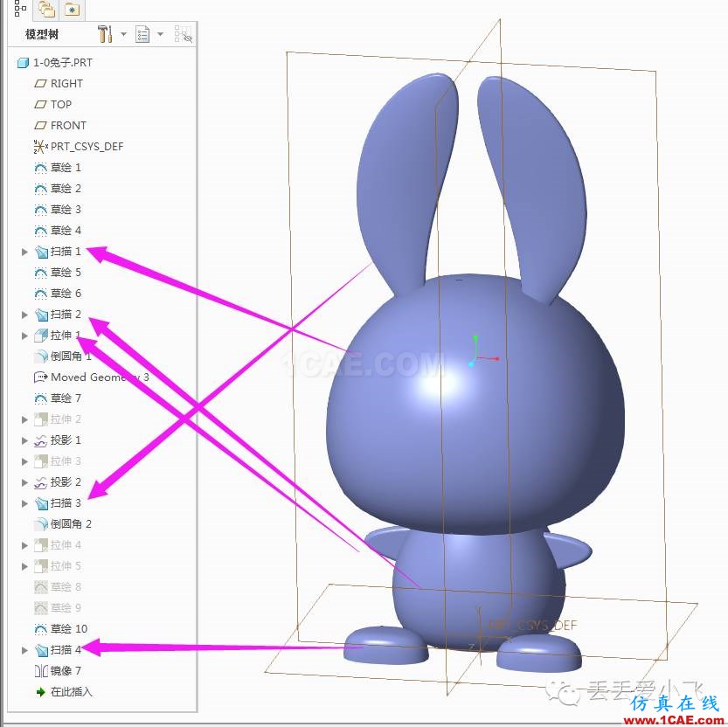Expand the 拉伸 5 feature node
The height and width of the screenshot is (727, 728).
[x=24, y=566]
